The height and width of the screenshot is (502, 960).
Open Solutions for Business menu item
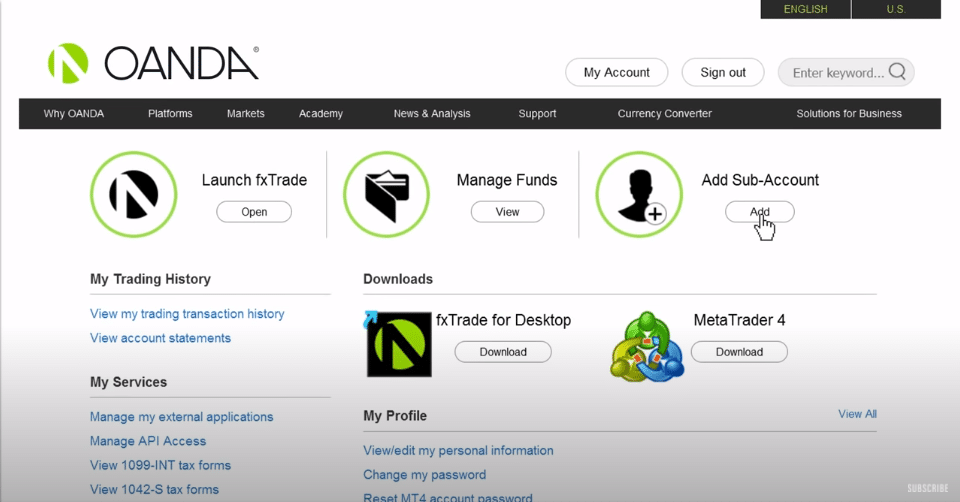[x=849, y=113]
